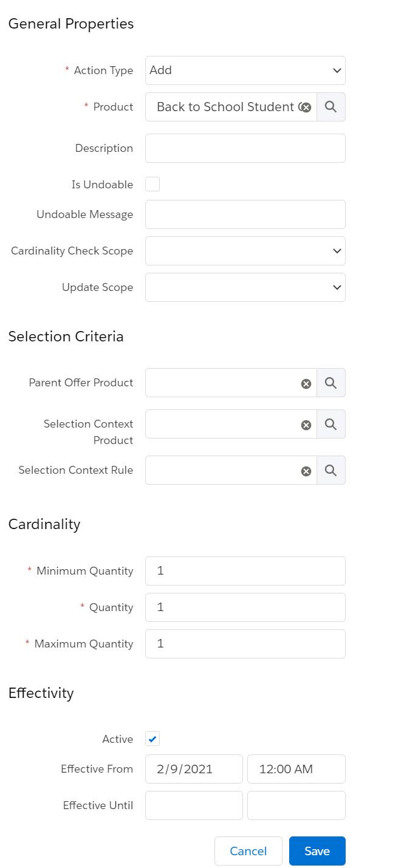Viewport: 404px width, 868px height.
Task: Click the Effective Until time field
Action: pyautogui.click(x=296, y=805)
